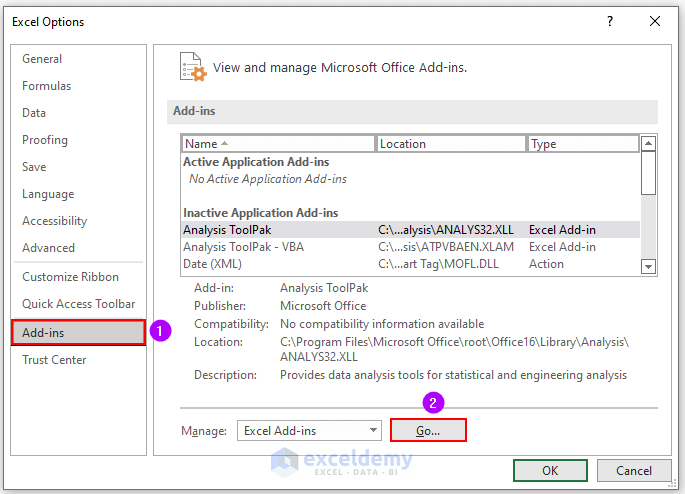Viewport: 685px width, 494px height.
Task: Click the Action type cell
Action: tap(546, 264)
